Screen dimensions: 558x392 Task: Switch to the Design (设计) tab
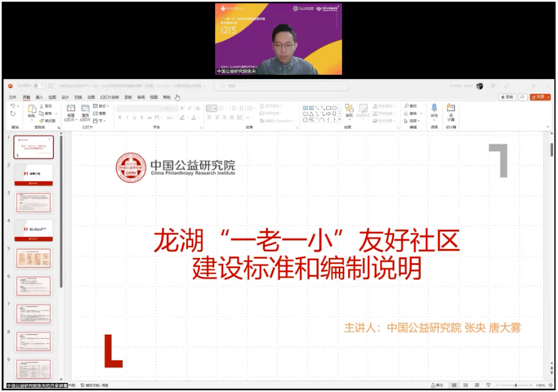coord(65,97)
